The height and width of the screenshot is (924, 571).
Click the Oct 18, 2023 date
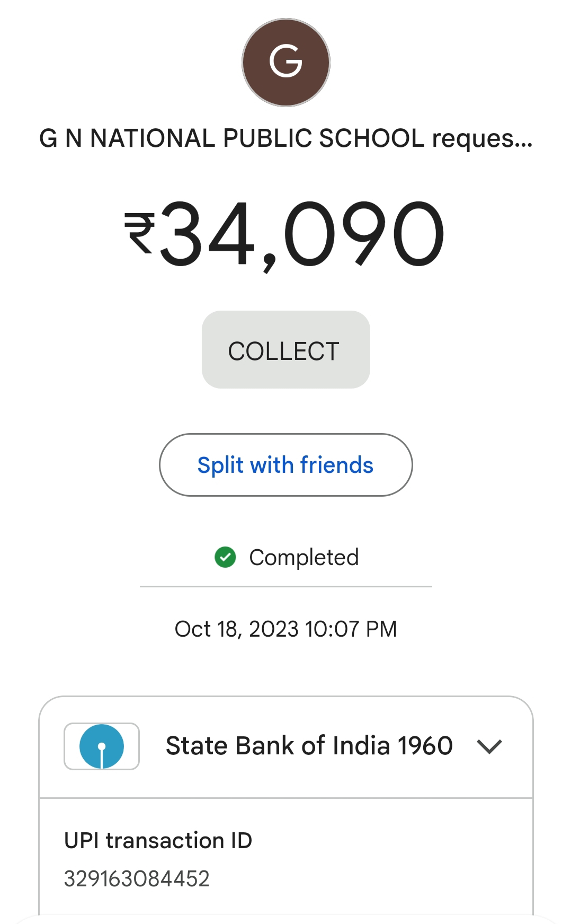pos(237,629)
